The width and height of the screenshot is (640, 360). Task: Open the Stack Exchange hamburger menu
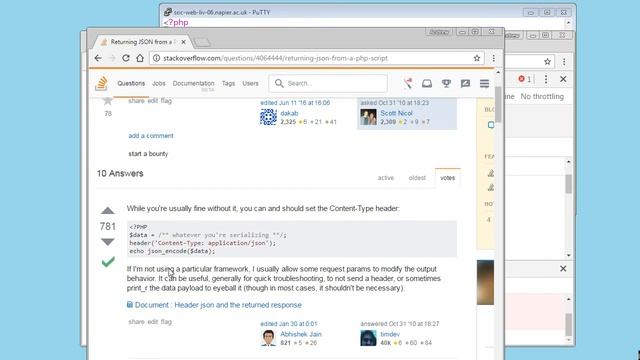click(x=484, y=83)
